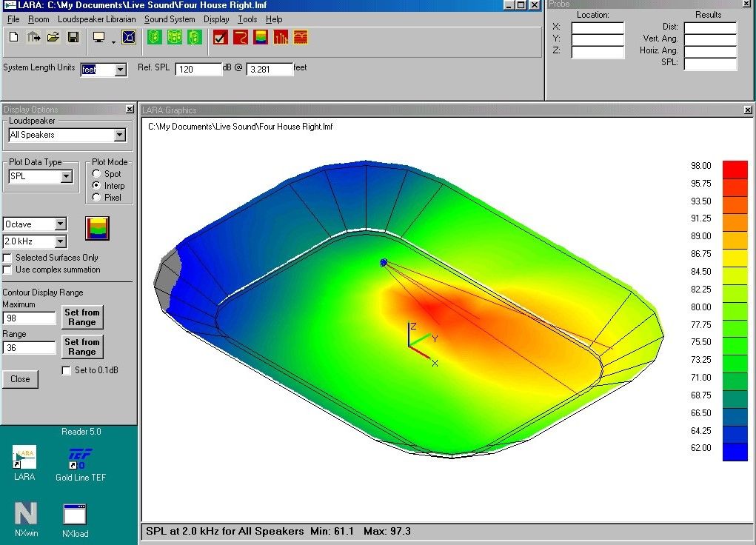Toggle Use complex summation checkbox
The width and height of the screenshot is (756, 545).
coord(7,270)
